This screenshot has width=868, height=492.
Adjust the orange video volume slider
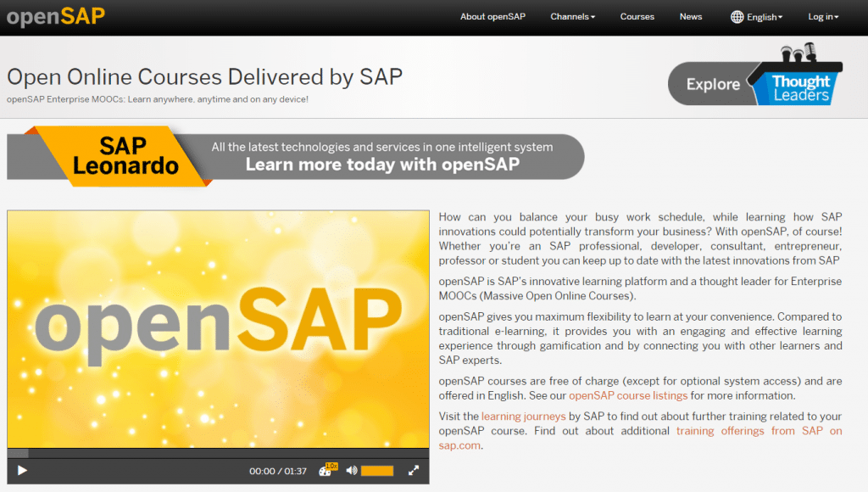click(377, 470)
